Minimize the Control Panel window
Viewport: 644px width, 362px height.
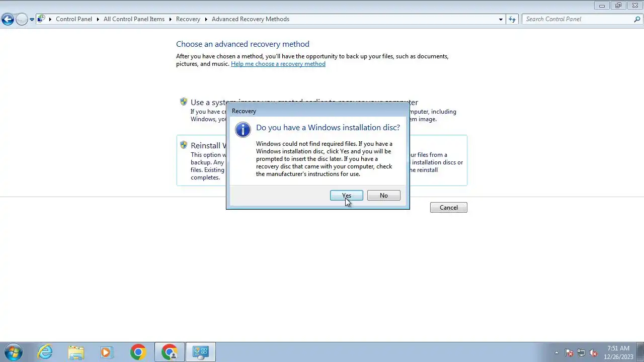point(602,6)
